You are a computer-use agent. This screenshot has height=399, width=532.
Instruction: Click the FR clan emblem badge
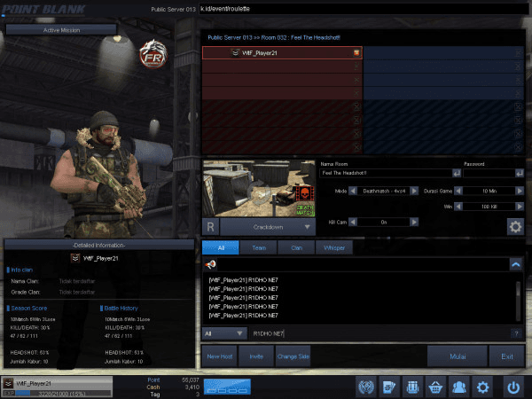[x=153, y=54]
